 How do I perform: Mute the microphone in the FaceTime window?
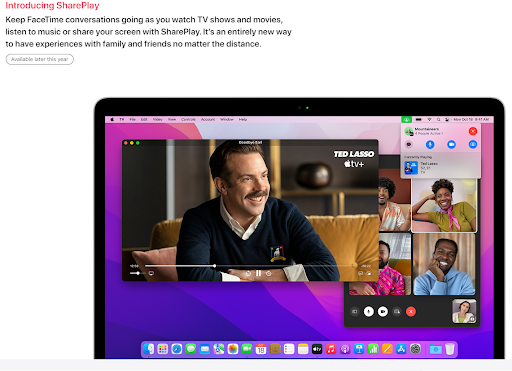pyautogui.click(x=368, y=312)
